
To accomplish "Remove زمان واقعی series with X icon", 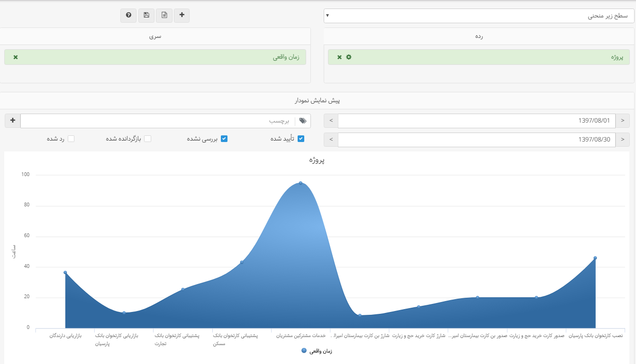I will coord(16,57).
